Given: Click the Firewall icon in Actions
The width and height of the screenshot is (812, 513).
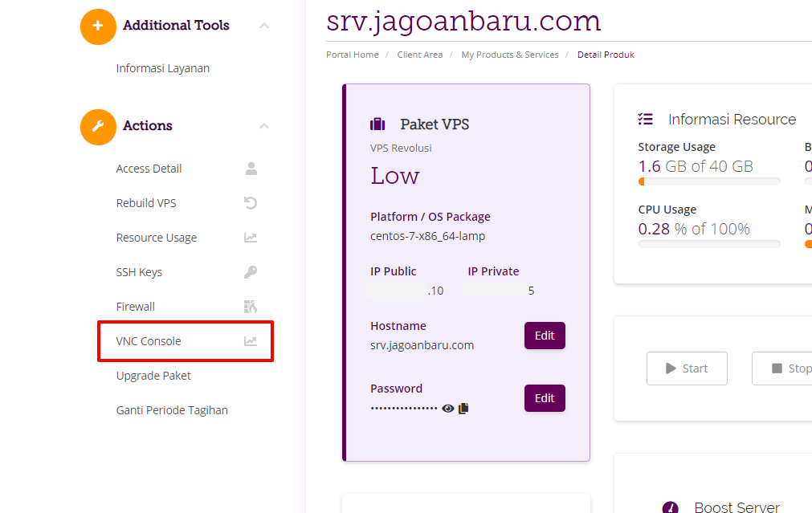Looking at the screenshot, I should [x=251, y=307].
